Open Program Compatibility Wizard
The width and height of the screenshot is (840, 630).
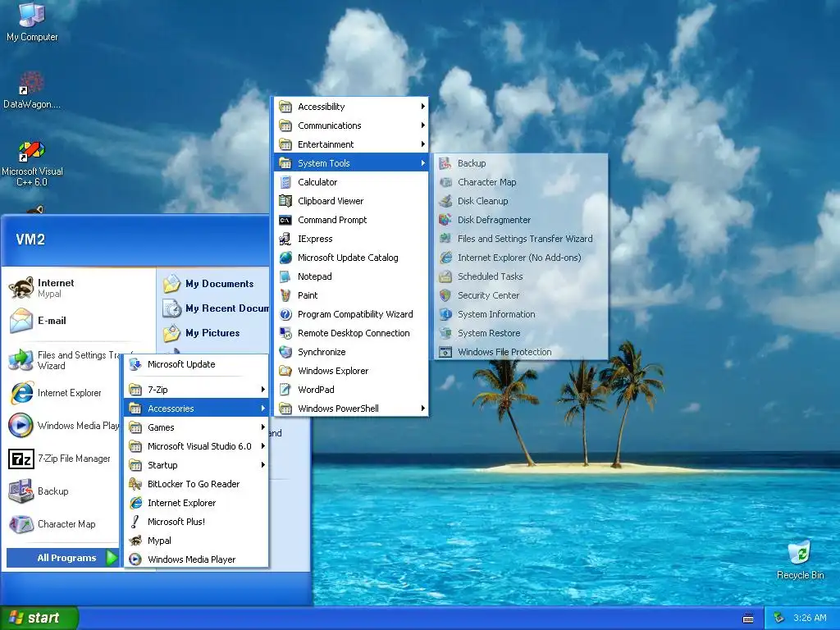(351, 314)
